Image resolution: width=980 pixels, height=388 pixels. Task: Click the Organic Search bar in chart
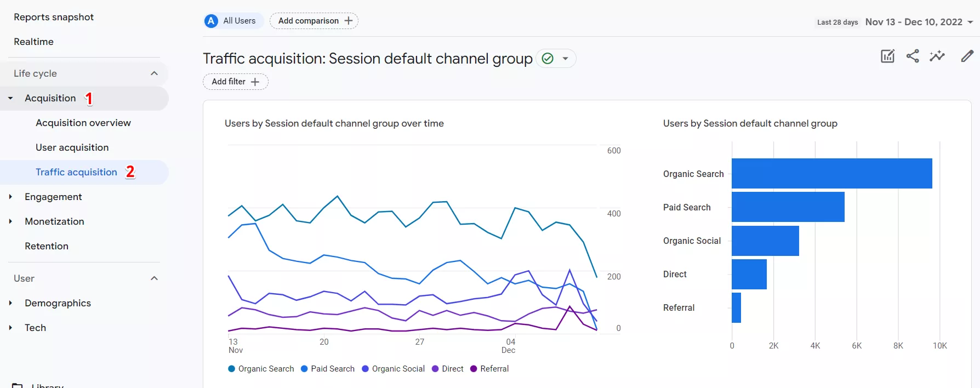pyautogui.click(x=832, y=174)
